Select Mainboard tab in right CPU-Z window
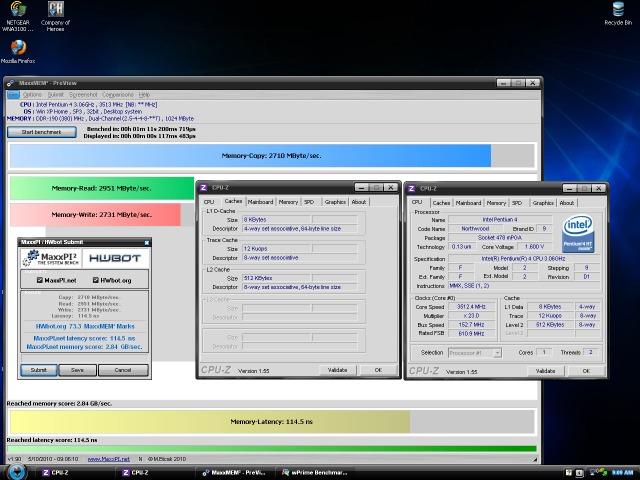This screenshot has width=640, height=480. 469,203
